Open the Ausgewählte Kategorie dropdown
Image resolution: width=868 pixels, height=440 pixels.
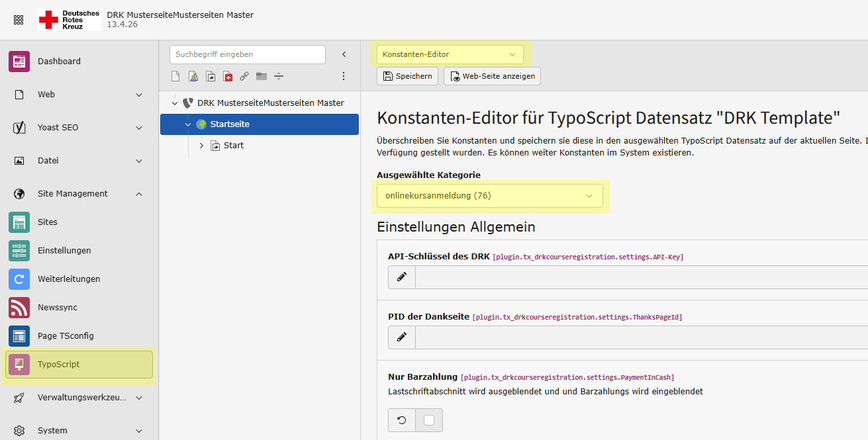point(490,196)
